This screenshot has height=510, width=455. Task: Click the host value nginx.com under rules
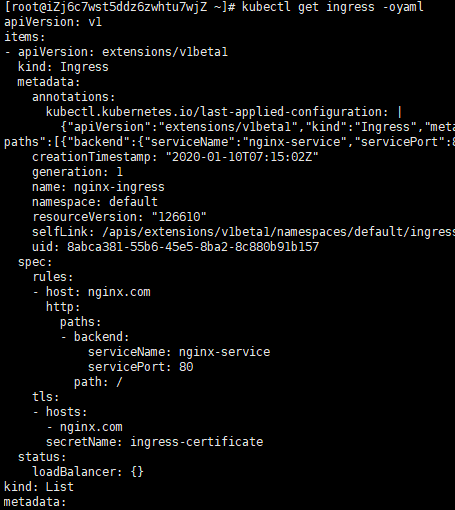[x=119, y=292]
